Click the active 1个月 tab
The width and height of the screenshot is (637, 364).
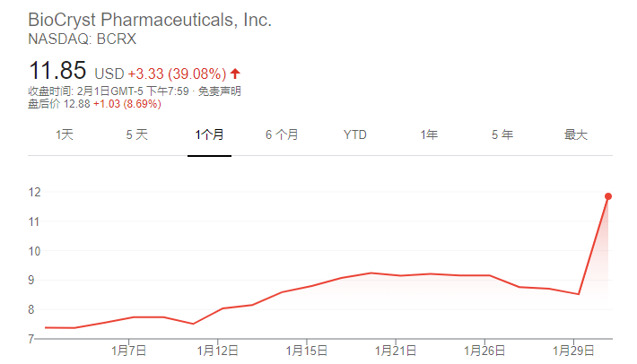tap(209, 134)
